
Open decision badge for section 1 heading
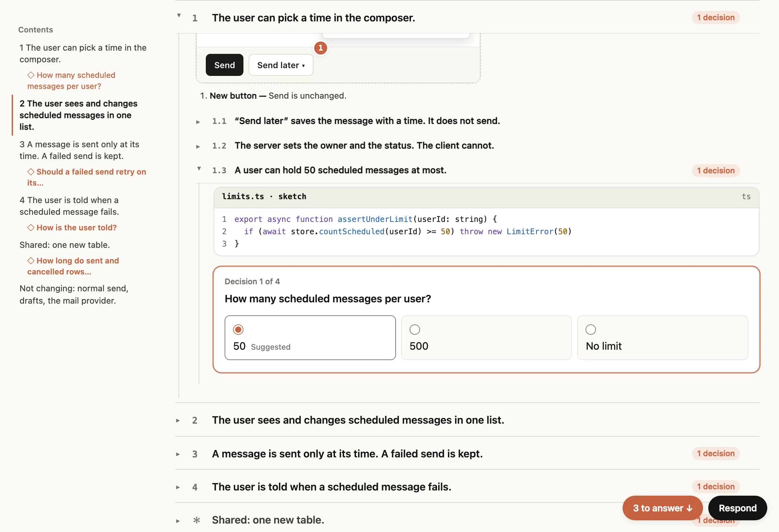pyautogui.click(x=716, y=18)
